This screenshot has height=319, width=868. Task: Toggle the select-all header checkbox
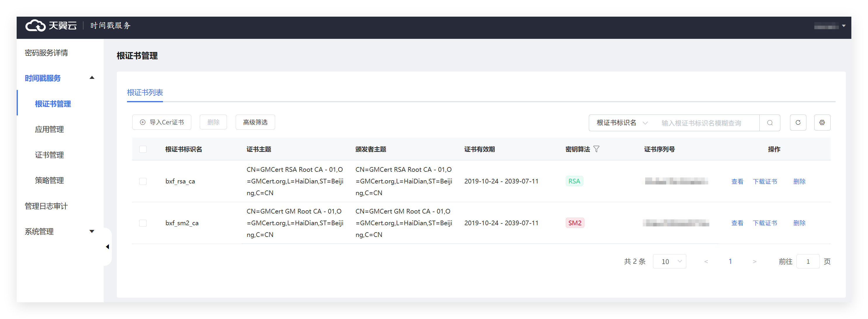143,149
